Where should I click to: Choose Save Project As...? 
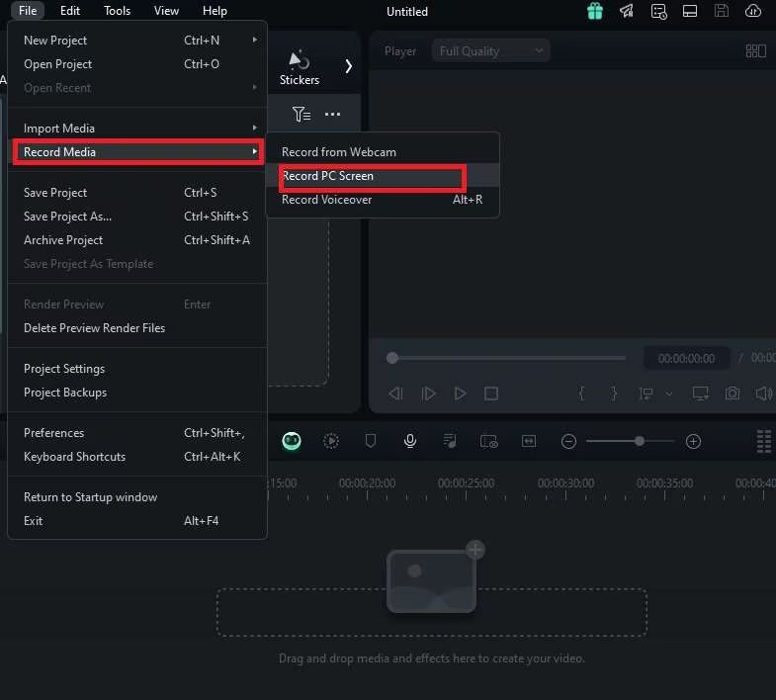137,217
